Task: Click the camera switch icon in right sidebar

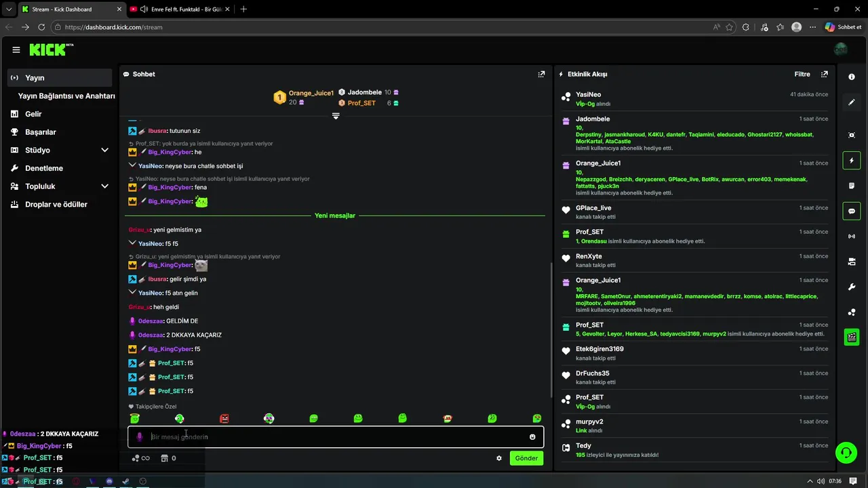Action: (852, 262)
